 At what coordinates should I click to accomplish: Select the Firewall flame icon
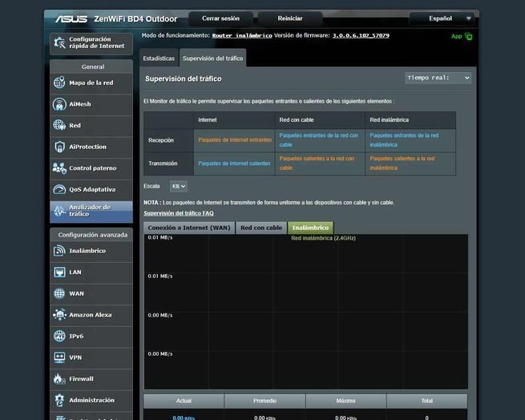(59, 378)
